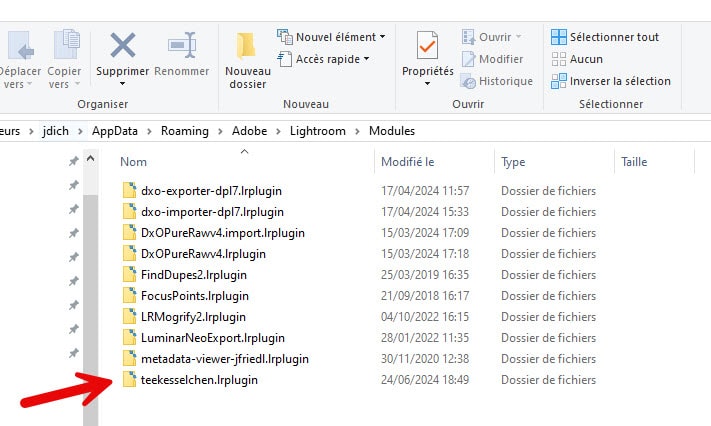Navigate to AppData in the address bar

(115, 131)
